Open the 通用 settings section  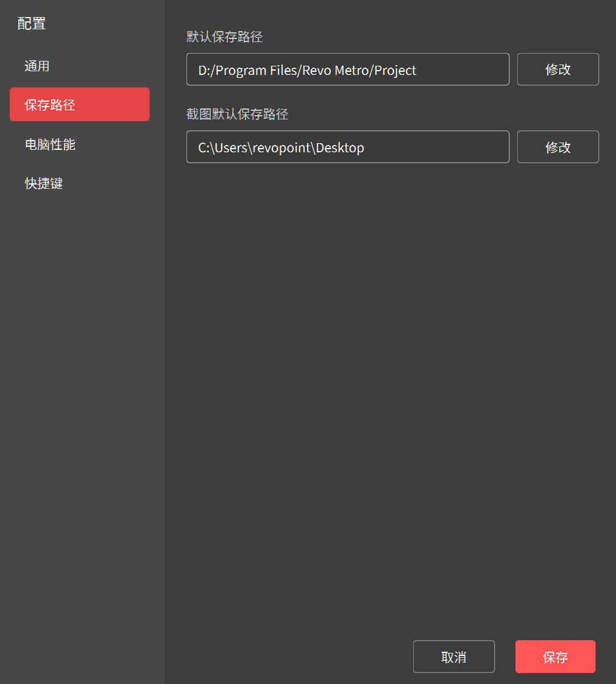tap(37, 66)
